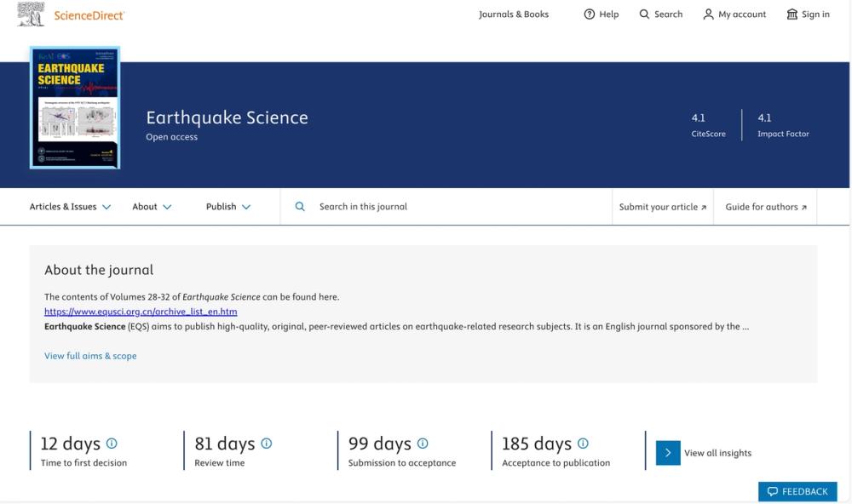Click the About the journal heading
Screen dimensions: 852x504
tap(99, 270)
